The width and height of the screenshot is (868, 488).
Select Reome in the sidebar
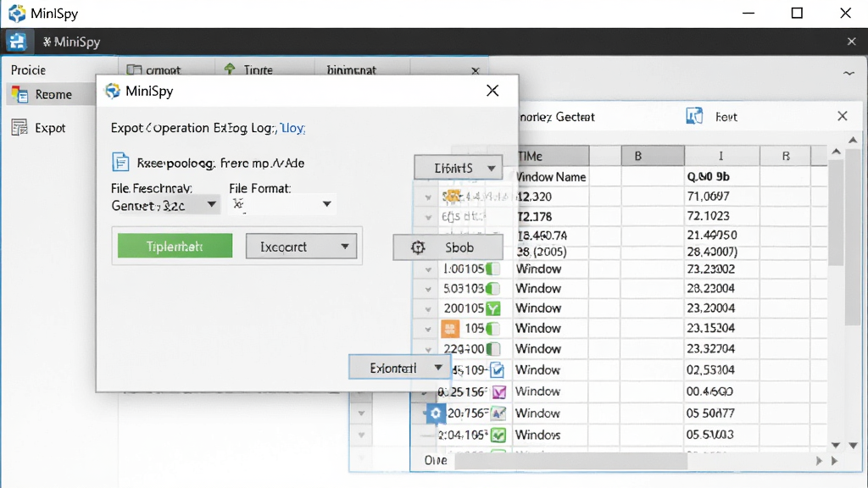(x=52, y=95)
